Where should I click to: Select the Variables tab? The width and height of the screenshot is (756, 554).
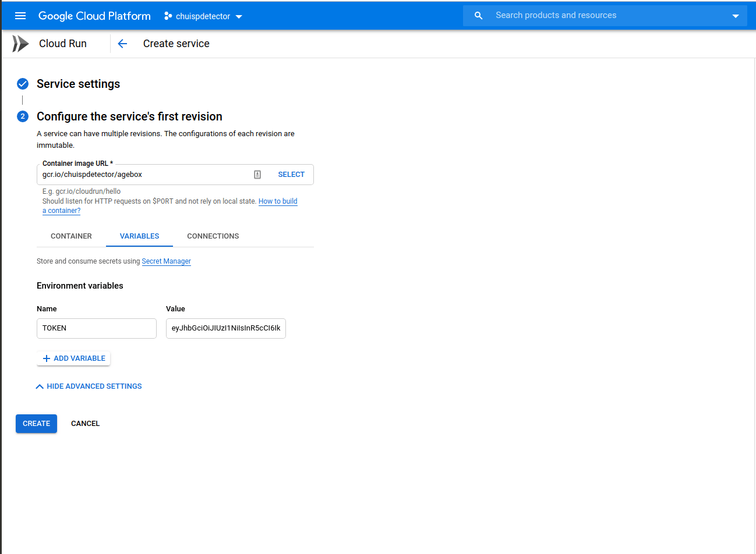pyautogui.click(x=139, y=236)
